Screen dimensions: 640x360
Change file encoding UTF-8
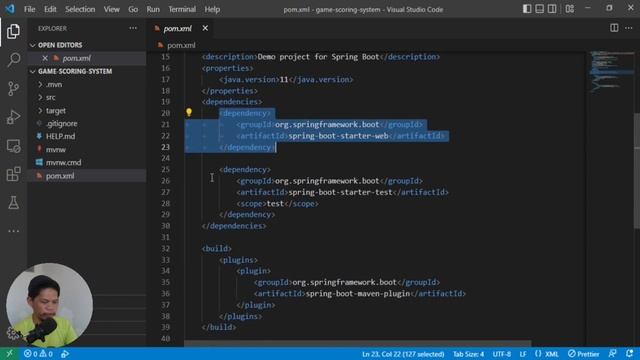(502, 354)
